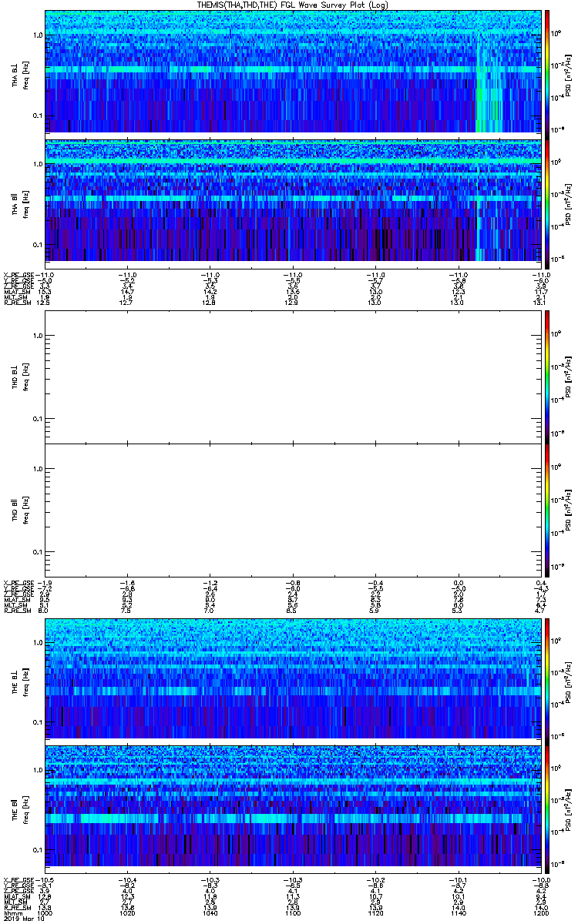Click 'R_RE_SM' row label under the THE panels
578x924 pixels.
pos(16,908)
